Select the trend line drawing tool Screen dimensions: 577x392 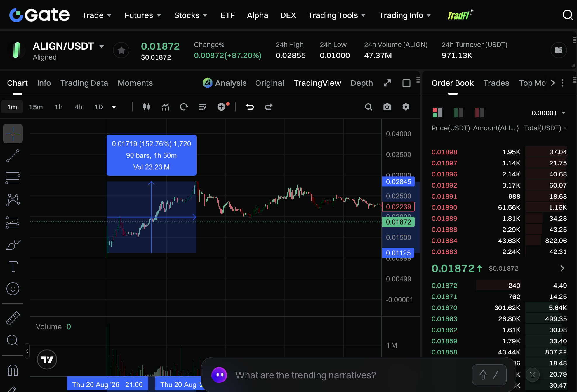click(13, 156)
